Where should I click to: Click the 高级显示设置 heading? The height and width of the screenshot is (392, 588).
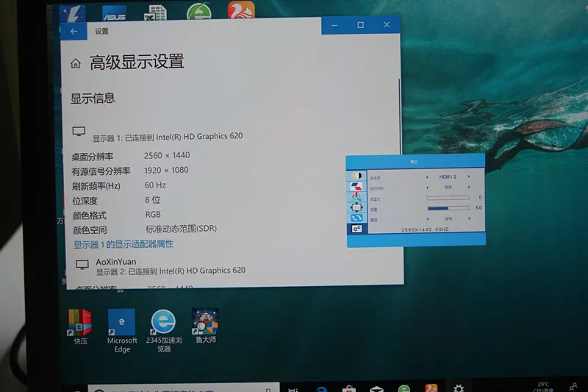click(137, 63)
